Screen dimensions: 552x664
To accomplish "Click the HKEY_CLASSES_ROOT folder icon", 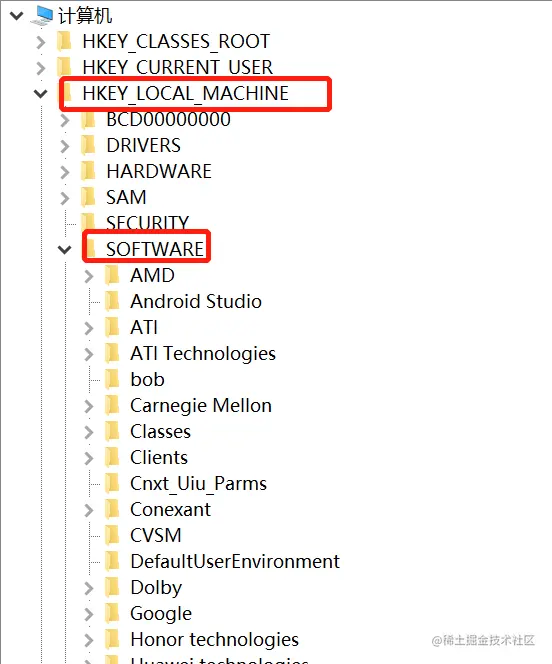I will [x=64, y=41].
